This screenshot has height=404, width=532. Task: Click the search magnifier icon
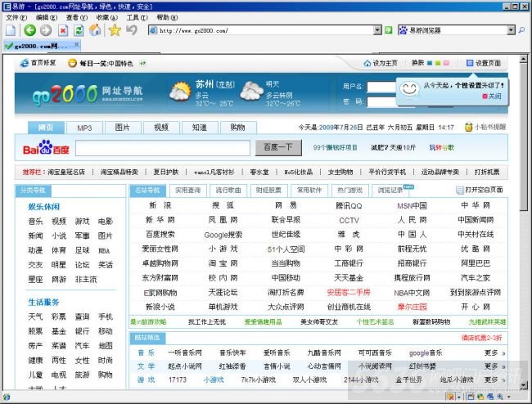coord(521,30)
